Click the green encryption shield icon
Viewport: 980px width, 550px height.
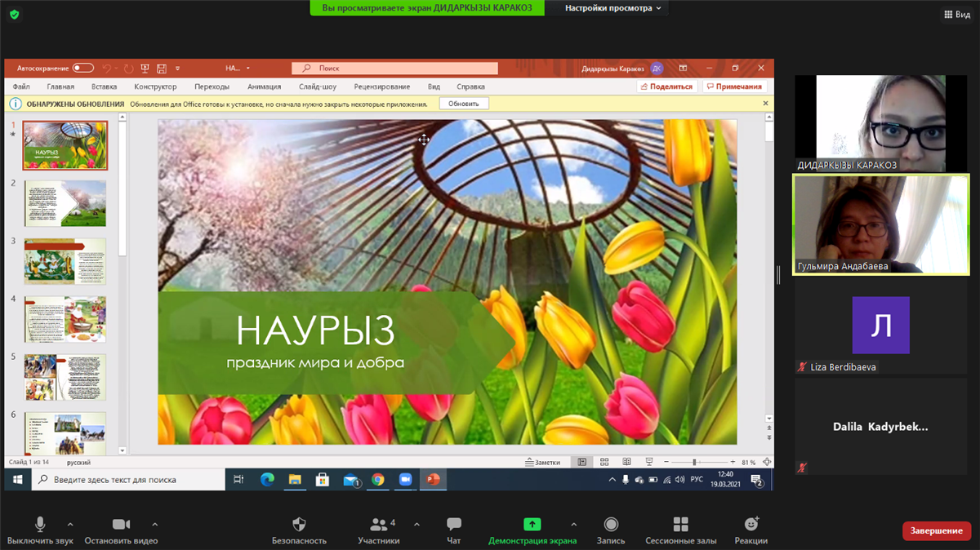click(15, 15)
